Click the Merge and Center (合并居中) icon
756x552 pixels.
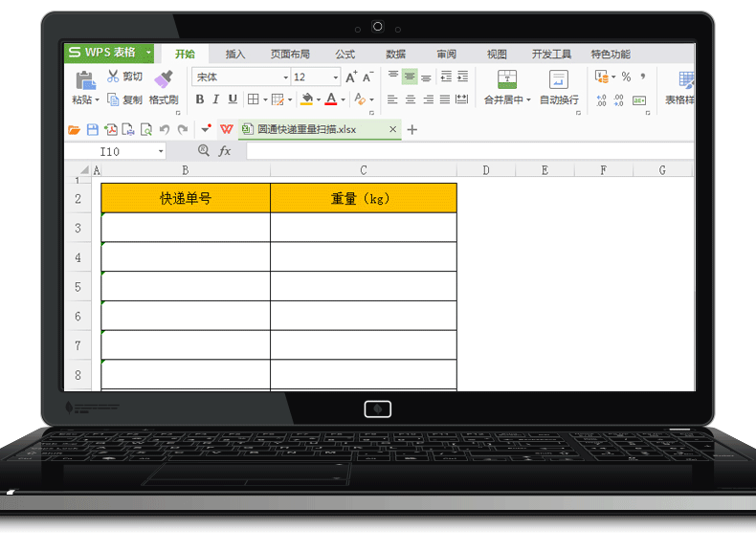click(507, 79)
